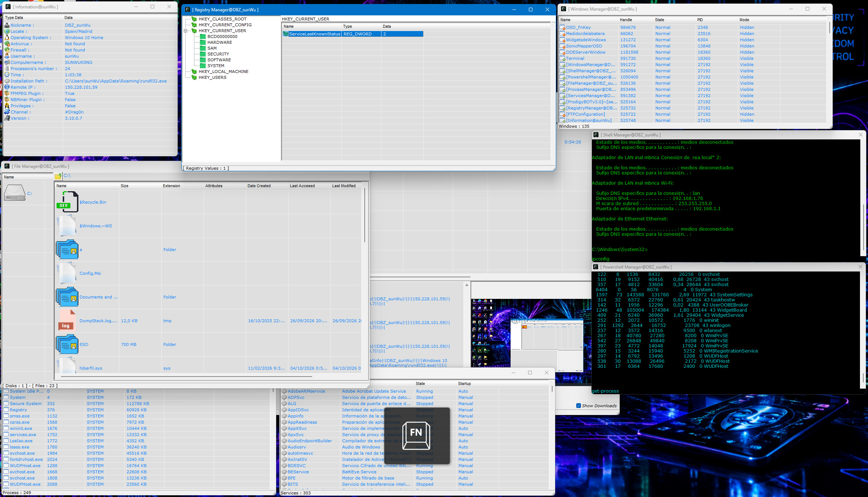Click the Services list vertical scrollbar
Screen dimensions: 868x497
(x=552, y=389)
